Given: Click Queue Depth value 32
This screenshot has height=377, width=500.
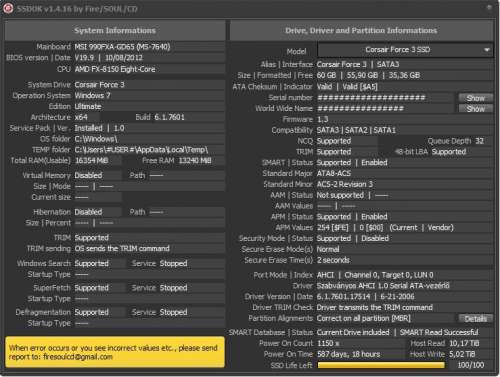Looking at the screenshot, I should (479, 141).
